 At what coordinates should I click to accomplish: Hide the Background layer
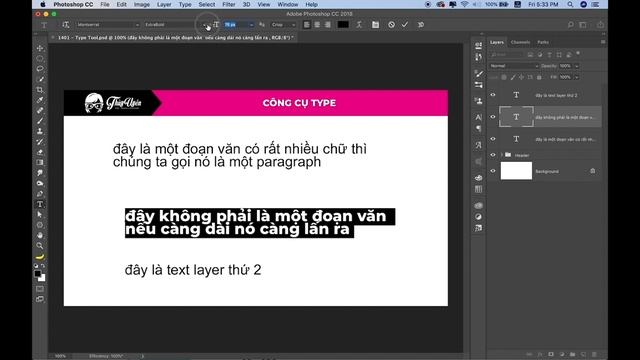(493, 171)
